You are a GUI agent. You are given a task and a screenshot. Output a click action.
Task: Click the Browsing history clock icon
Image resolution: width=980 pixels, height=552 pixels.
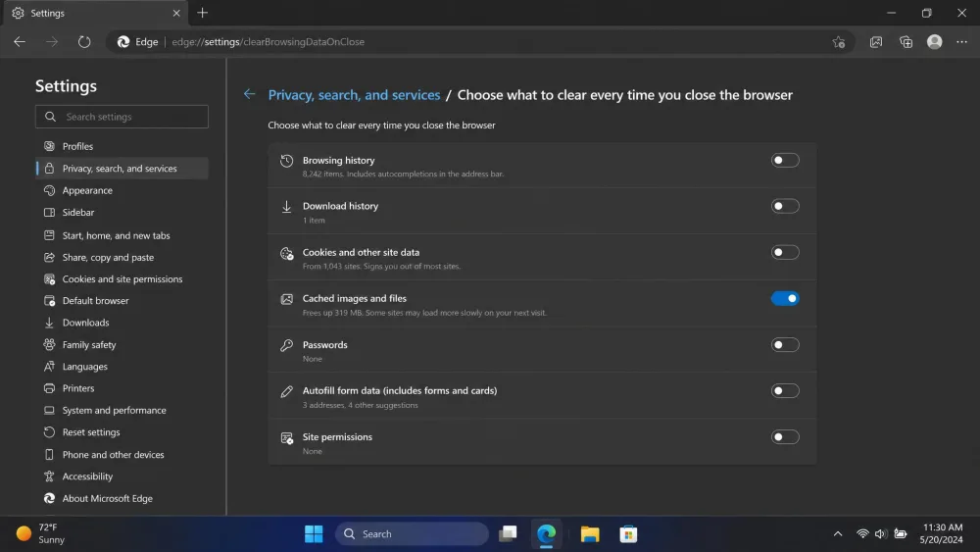click(x=286, y=161)
